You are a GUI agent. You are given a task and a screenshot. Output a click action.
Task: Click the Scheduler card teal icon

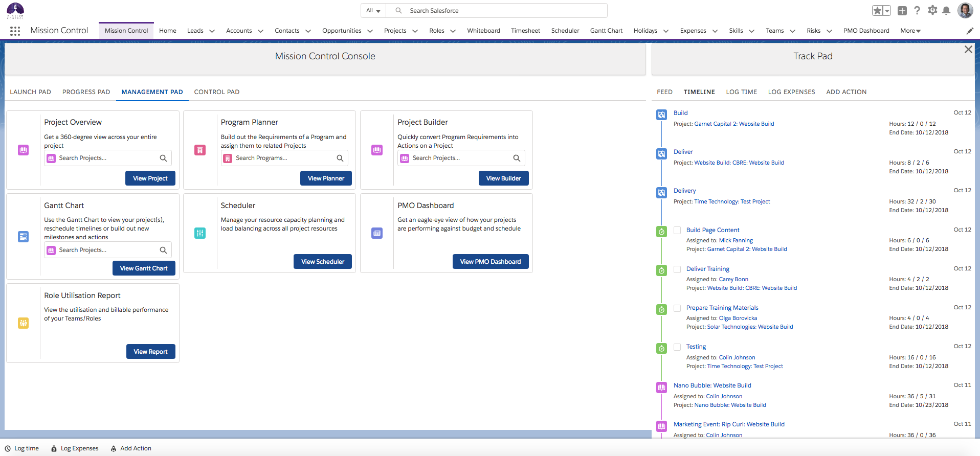[x=200, y=233]
